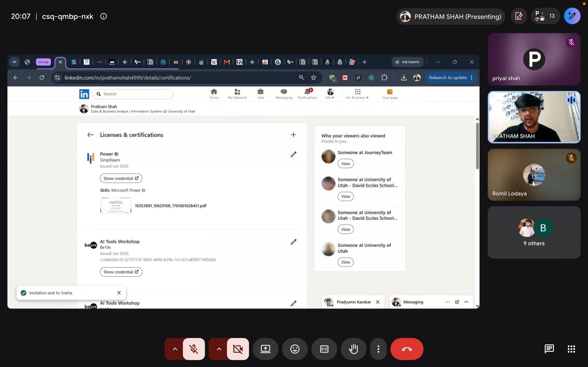Raise your hand in the meeting
Screen dimensions: 588x367
pyautogui.click(x=354, y=349)
